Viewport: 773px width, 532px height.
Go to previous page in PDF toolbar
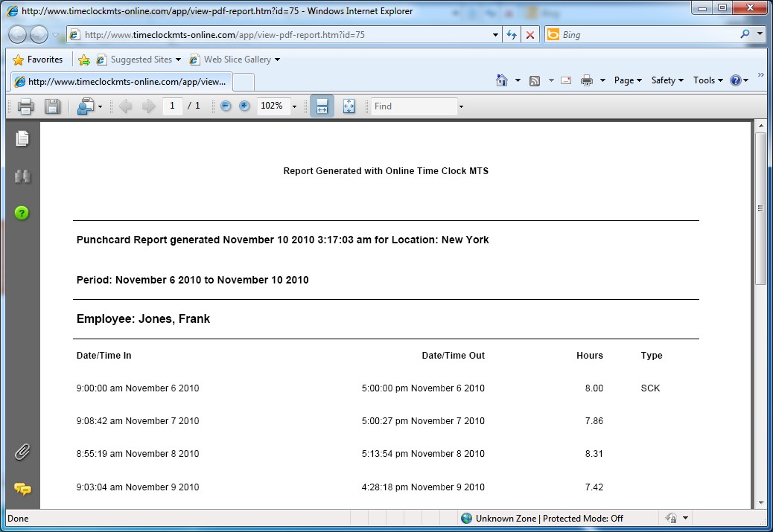pos(125,106)
